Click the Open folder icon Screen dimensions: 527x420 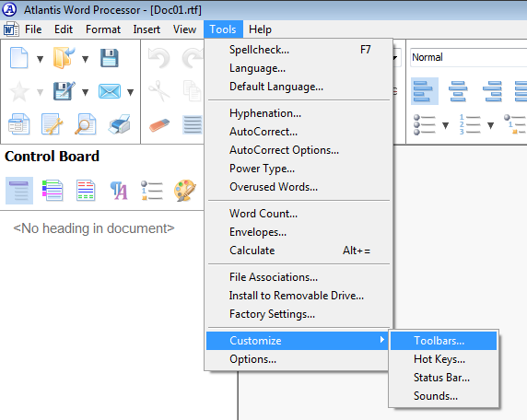click(x=64, y=58)
